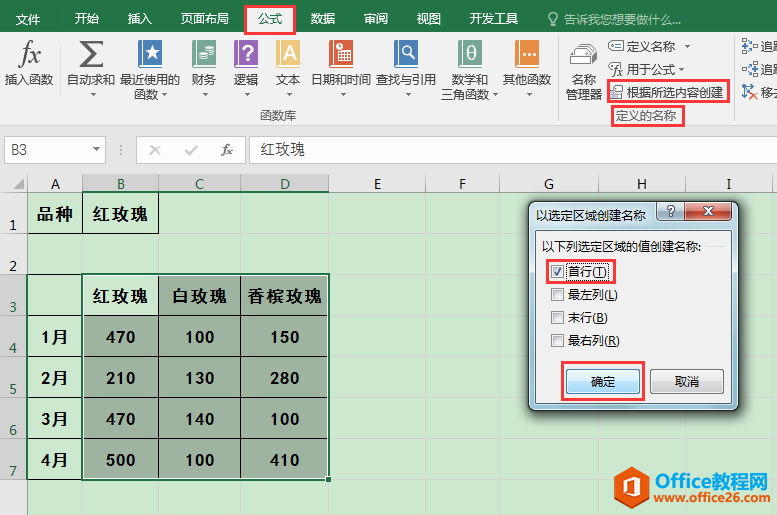
Task: Open Math and Trig (数学和三角函数) icon
Action: pyautogui.click(x=470, y=54)
